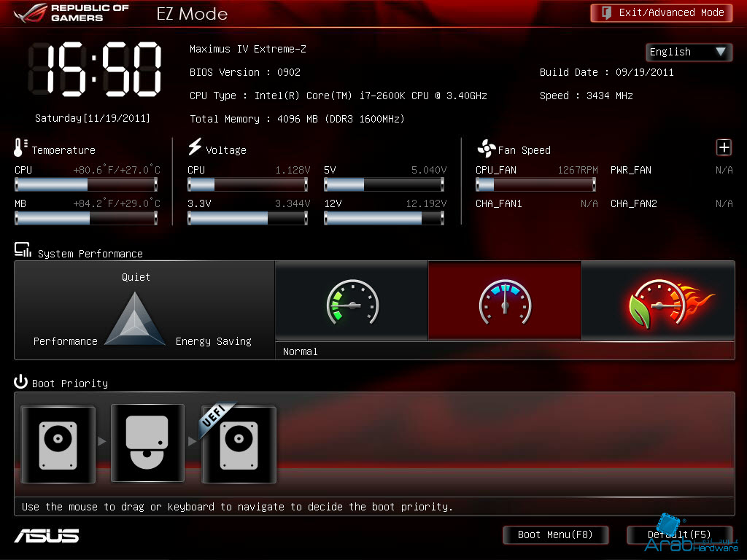Screen dimensions: 747x560
Task: Click the CHA_FAN2 label
Action: coord(634,204)
